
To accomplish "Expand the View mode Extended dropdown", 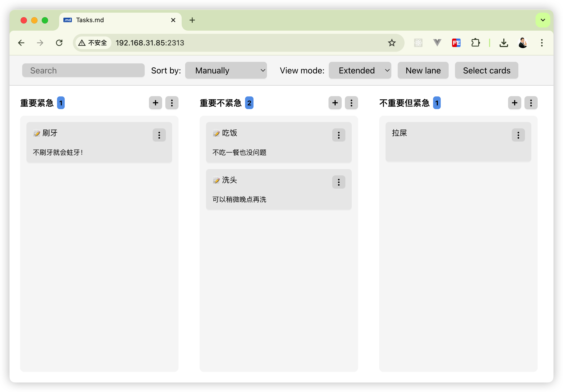I will coord(360,71).
